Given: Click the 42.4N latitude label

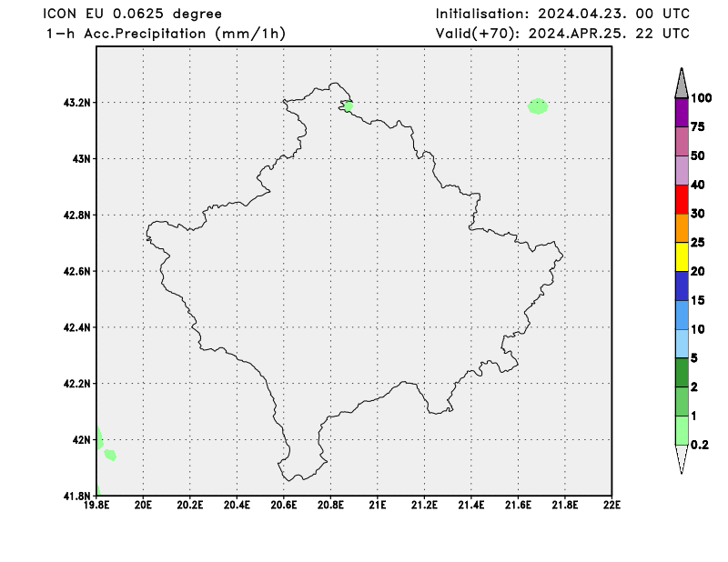Looking at the screenshot, I should tap(76, 327).
